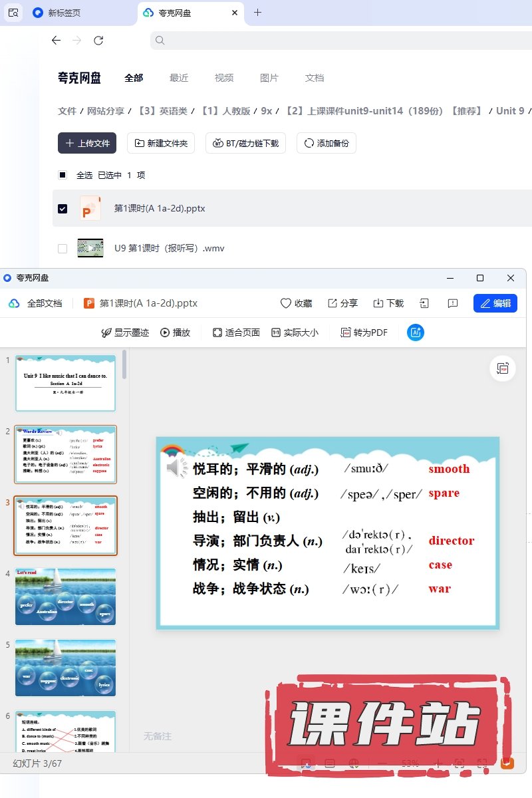Click the blue 编辑 button
The height and width of the screenshot is (798, 532).
[495, 303]
